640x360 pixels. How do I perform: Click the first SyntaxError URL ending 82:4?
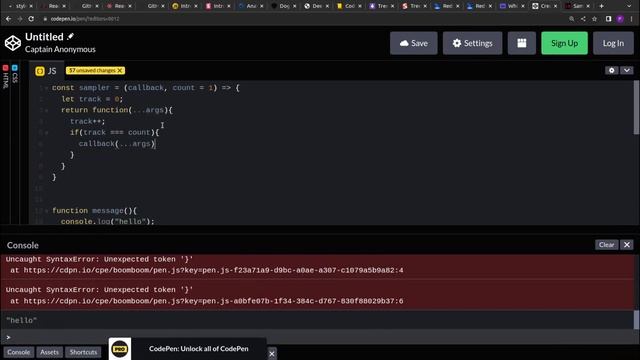pos(213,270)
